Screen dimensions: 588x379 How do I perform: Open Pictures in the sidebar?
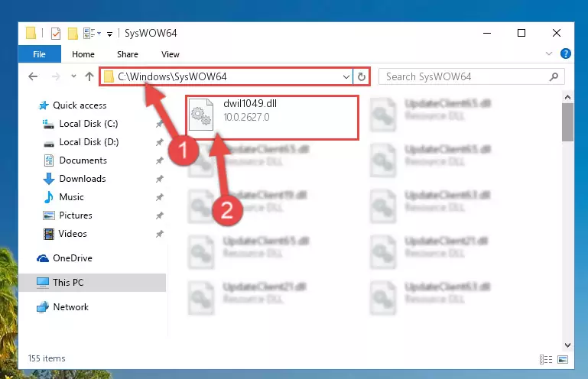68,215
